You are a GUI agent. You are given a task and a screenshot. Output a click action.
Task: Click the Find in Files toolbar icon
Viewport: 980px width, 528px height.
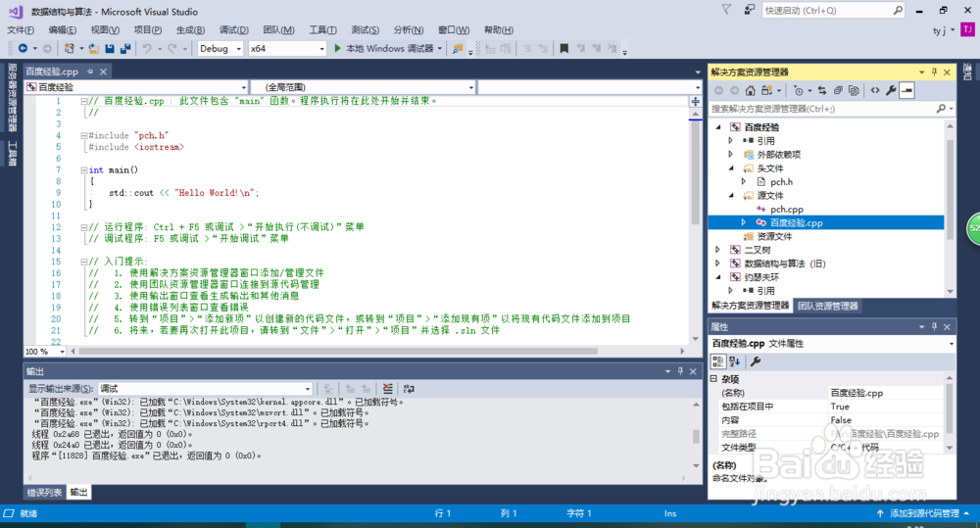tap(458, 48)
